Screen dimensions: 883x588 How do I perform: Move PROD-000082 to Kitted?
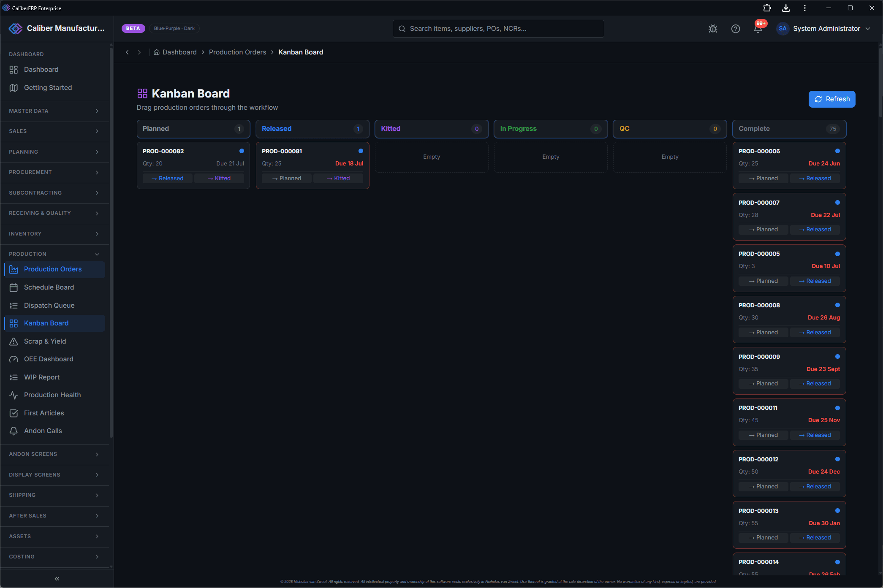click(219, 179)
